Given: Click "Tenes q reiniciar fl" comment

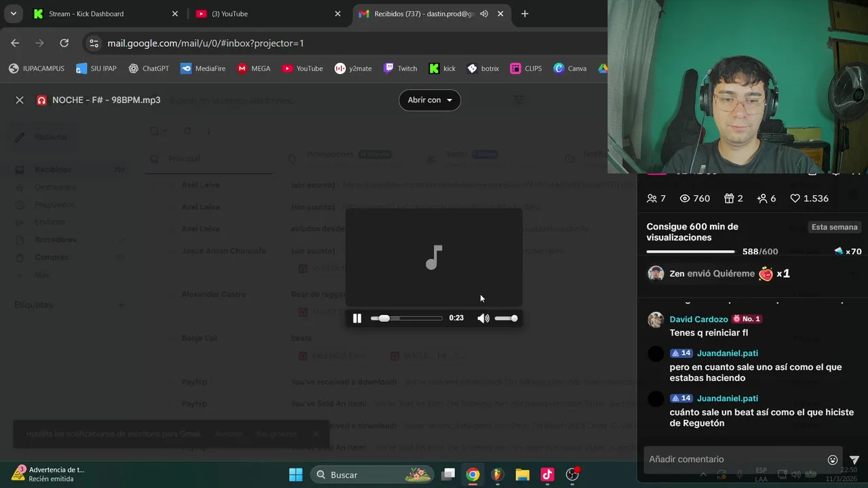Looking at the screenshot, I should click(x=709, y=333).
